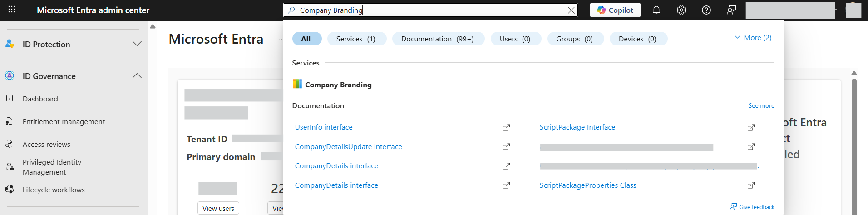Expand More (2) filters
The image size is (868, 215).
[x=753, y=37]
